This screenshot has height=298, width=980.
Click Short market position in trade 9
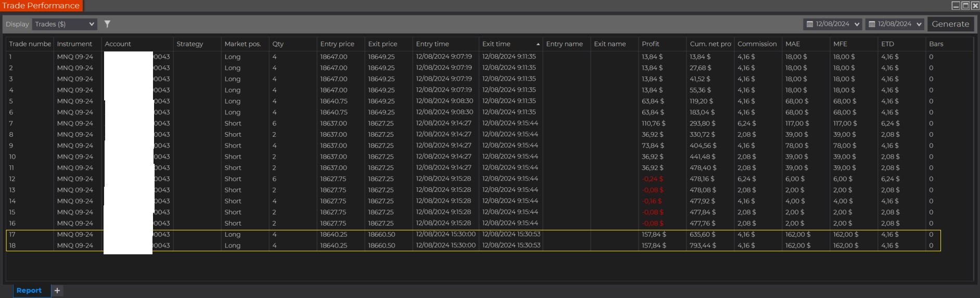tap(233, 146)
